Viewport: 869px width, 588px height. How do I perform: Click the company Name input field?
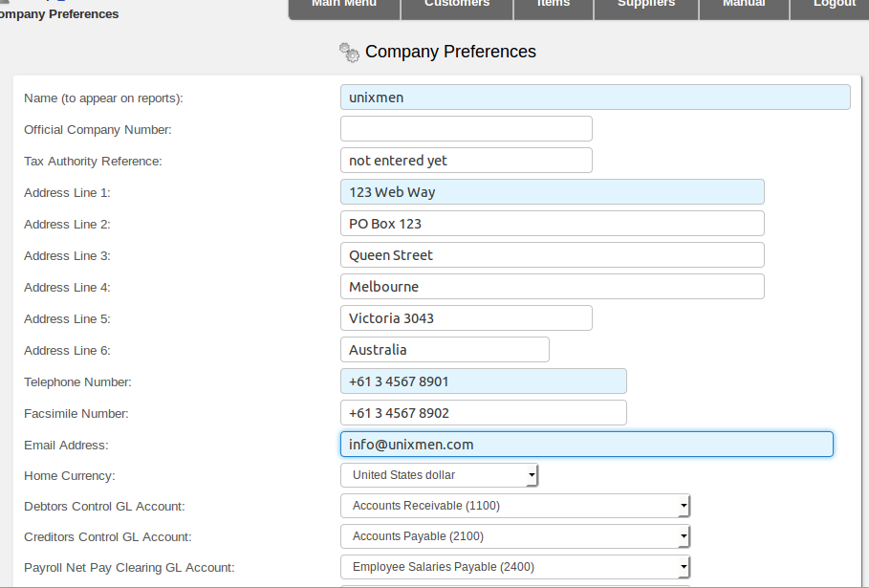[596, 97]
